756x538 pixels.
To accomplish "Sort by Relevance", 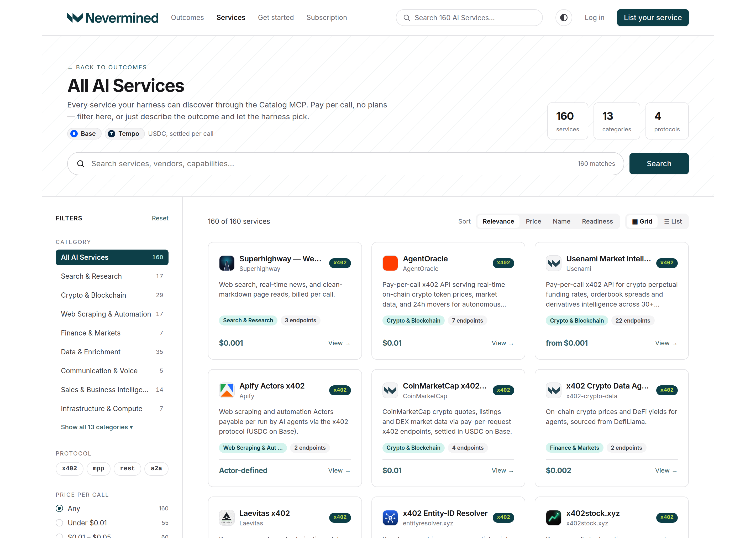I will tap(498, 221).
